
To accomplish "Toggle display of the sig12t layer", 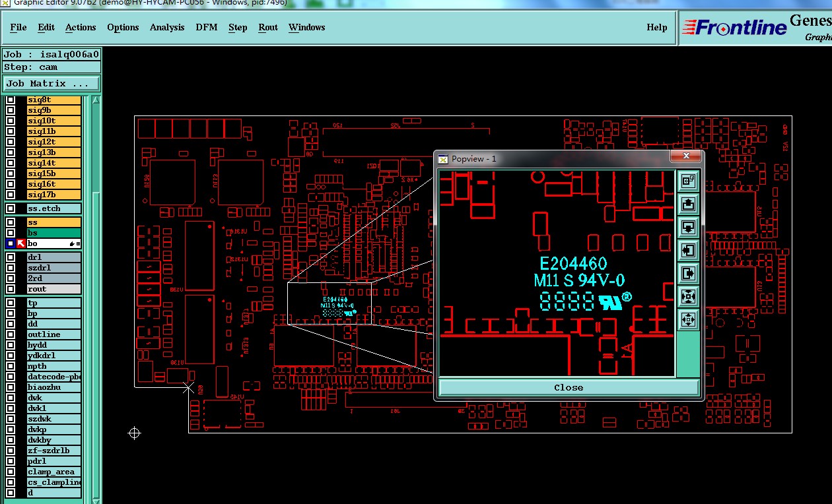I will [11, 142].
